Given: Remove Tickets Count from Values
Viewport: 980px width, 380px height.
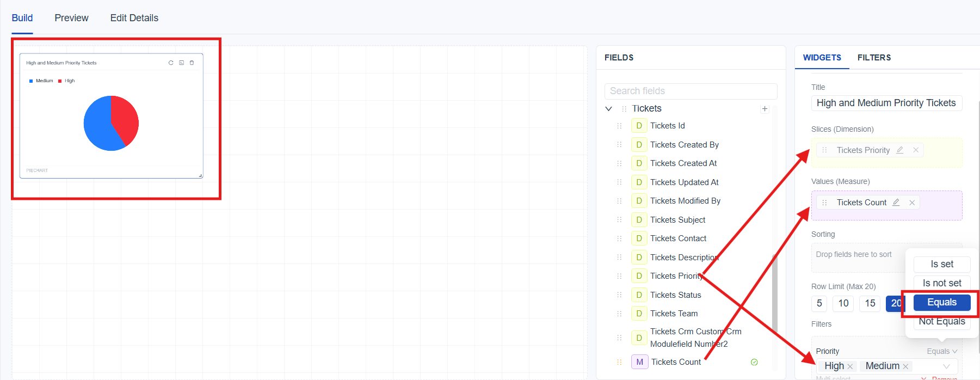Looking at the screenshot, I should coord(912,203).
